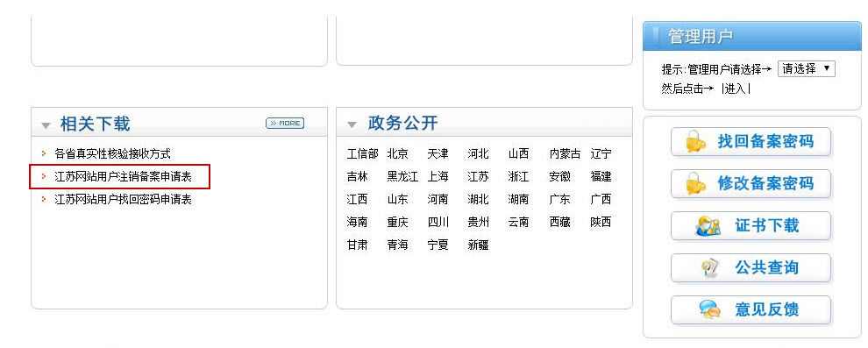Image resolution: width=868 pixels, height=348 pixels.
Task: Select 天津 in 政务公开
Action: coord(438,153)
